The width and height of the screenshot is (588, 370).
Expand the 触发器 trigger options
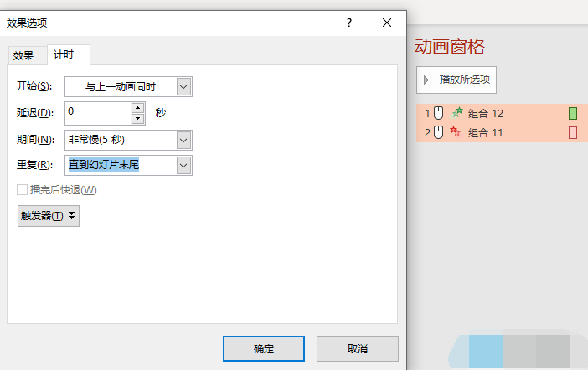coord(49,216)
